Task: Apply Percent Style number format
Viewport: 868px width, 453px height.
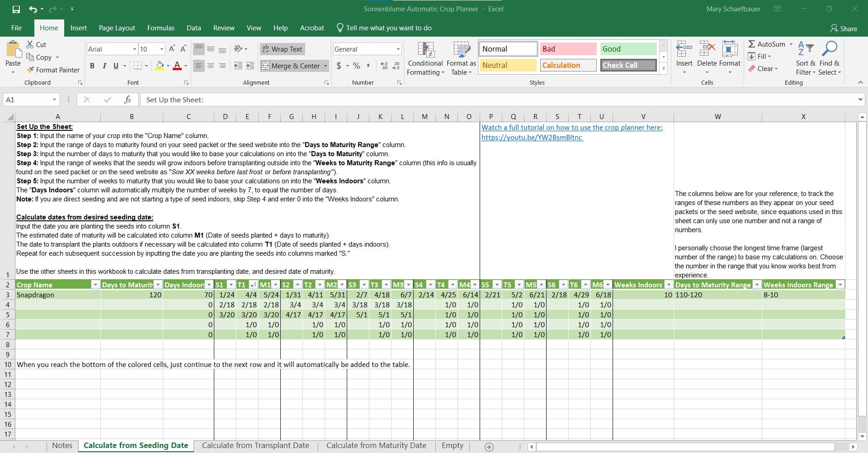Action: point(356,66)
